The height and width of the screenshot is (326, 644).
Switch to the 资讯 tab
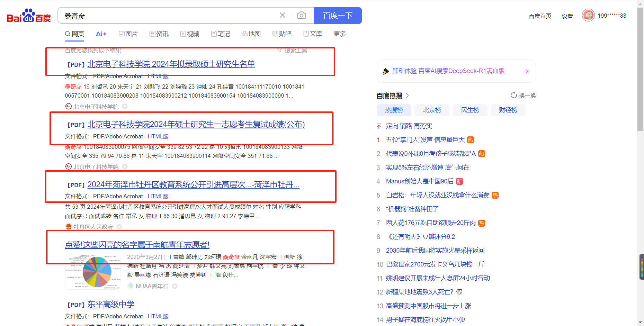click(159, 34)
